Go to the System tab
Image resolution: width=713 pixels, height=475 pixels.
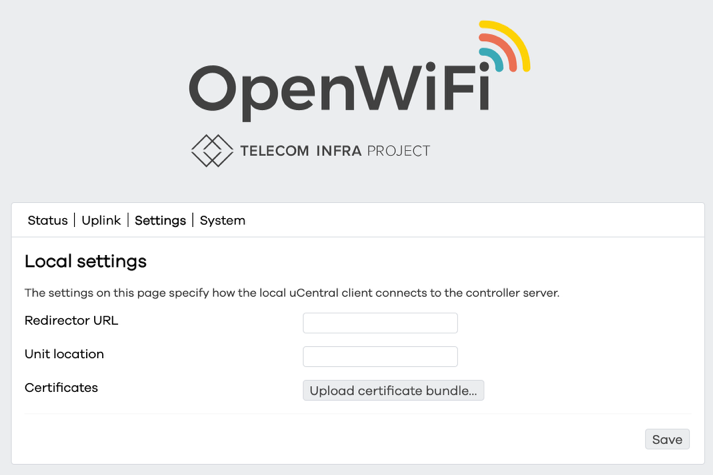222,220
